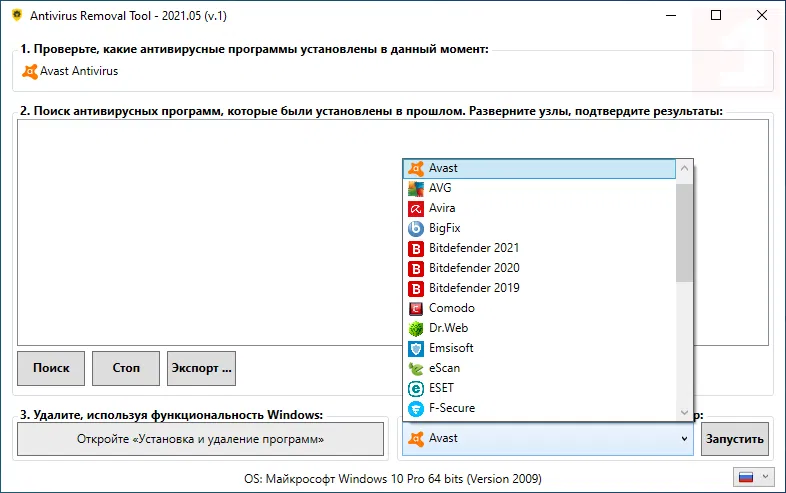Choose AVG in the uninstaller list
This screenshot has height=493, width=786.
click(539, 188)
